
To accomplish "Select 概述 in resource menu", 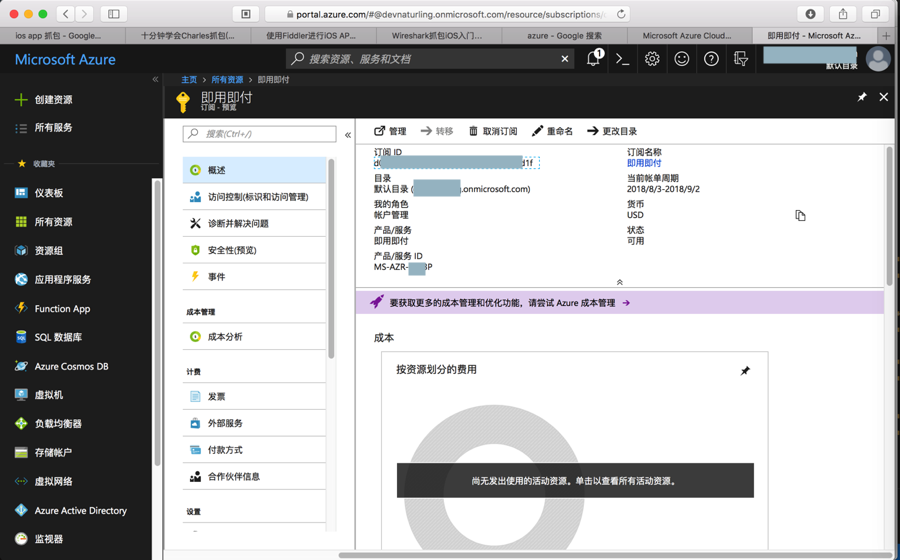I will pos(254,170).
